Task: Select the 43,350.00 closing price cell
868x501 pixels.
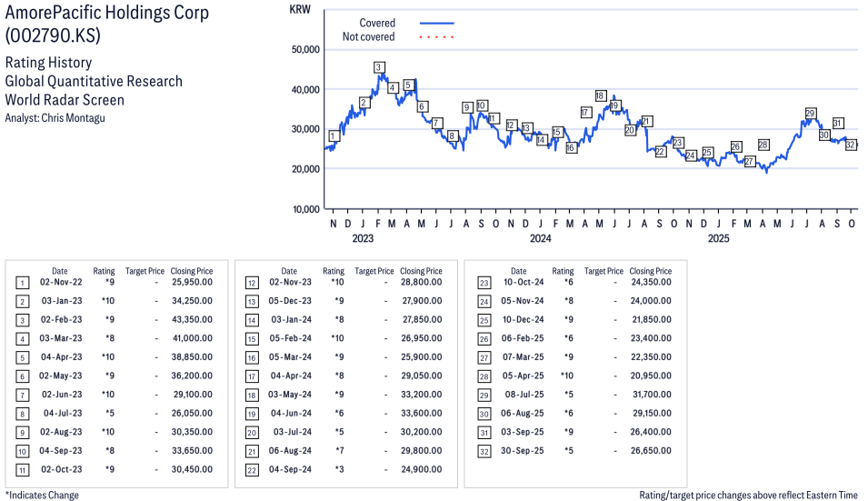Action: point(192,320)
